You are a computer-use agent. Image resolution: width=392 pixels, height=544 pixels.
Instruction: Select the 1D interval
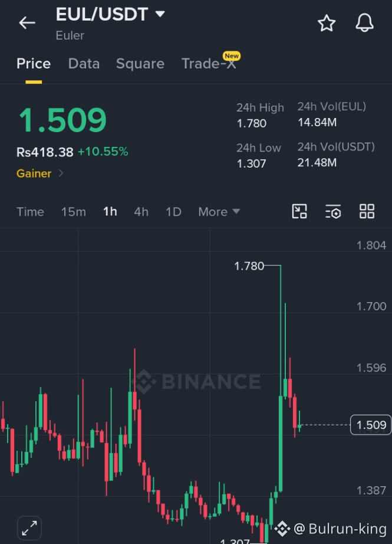[173, 212]
